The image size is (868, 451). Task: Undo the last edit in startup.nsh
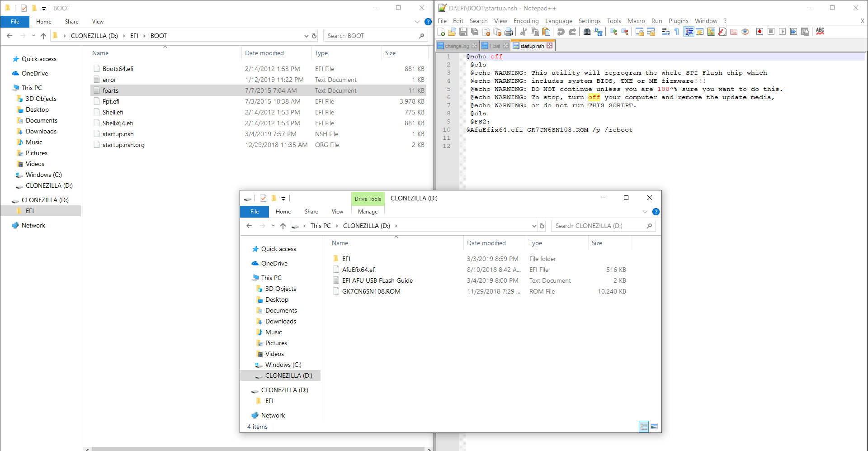[560, 32]
